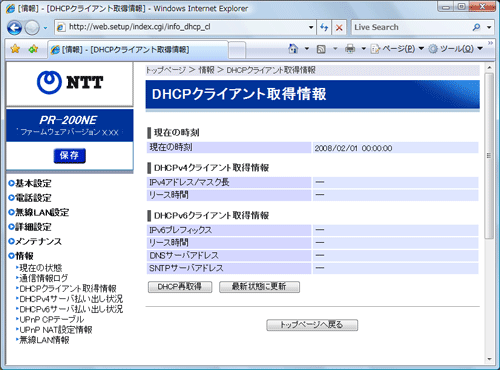Viewport: 500px width, 370px height.
Task: Open a new blank tab
Action: (x=237, y=50)
